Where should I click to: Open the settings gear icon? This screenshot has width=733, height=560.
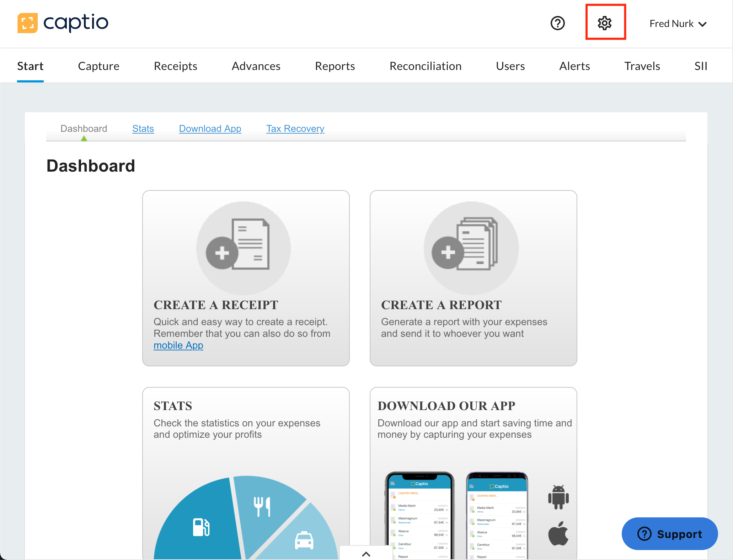point(605,23)
